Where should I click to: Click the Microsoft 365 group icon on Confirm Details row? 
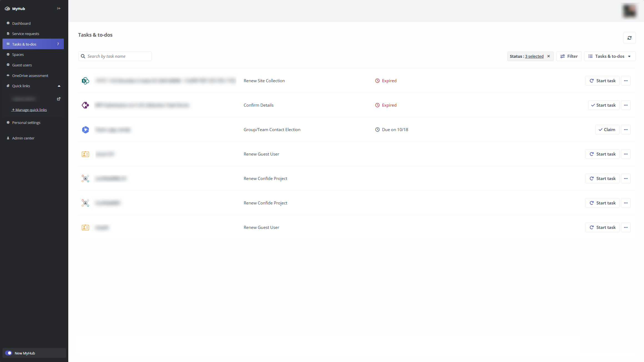(85, 105)
